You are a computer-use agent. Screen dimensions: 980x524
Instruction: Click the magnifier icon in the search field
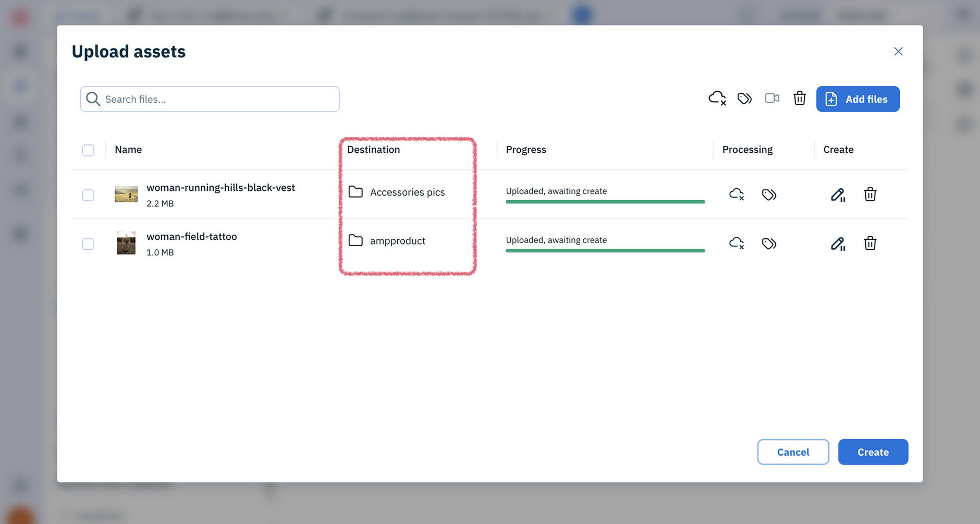(93, 99)
